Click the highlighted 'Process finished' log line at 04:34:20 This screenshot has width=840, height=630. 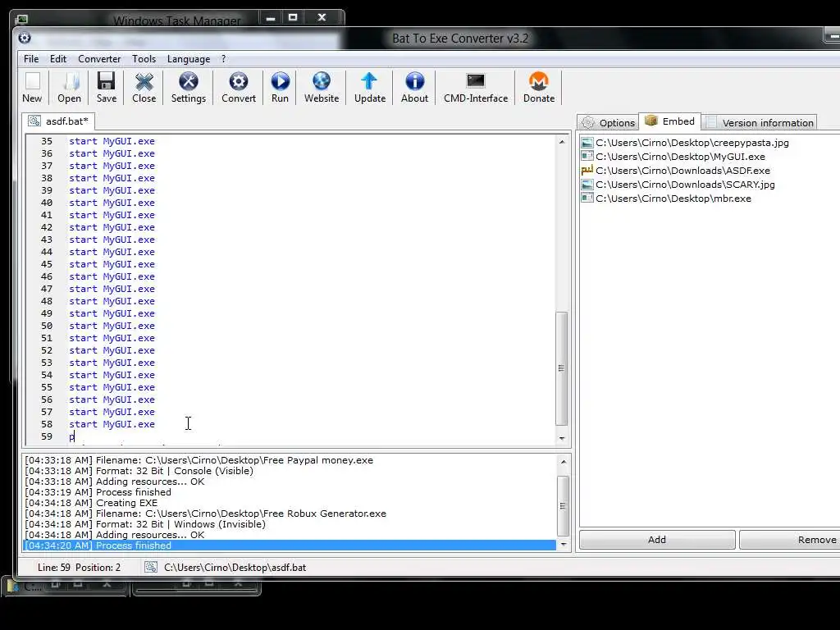coord(290,546)
